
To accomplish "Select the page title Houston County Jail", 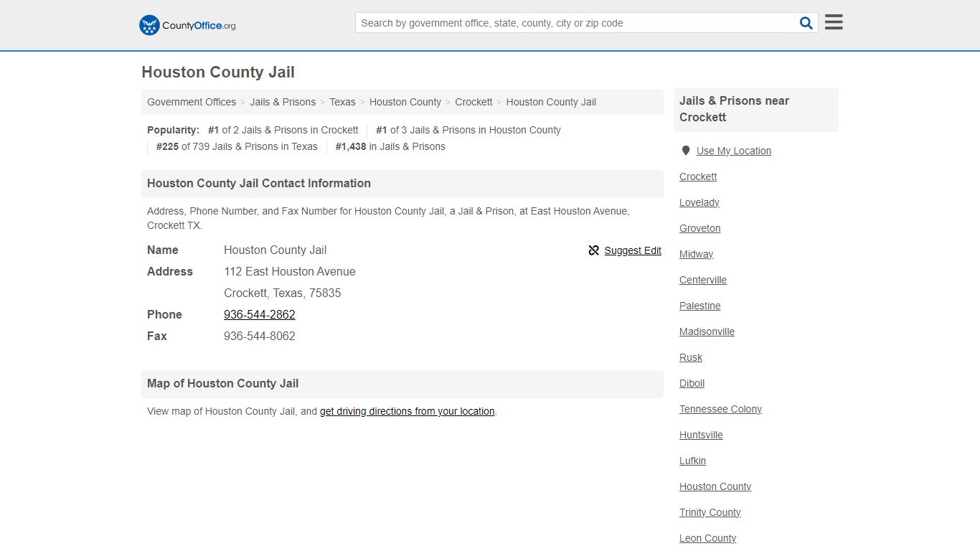I will point(218,72).
